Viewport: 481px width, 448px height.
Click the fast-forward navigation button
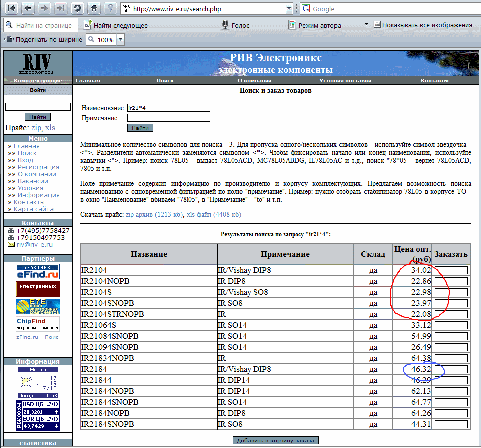click(61, 8)
